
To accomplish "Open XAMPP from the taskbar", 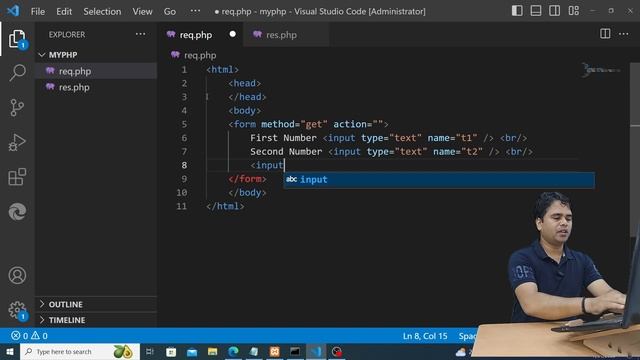I will [x=275, y=351].
